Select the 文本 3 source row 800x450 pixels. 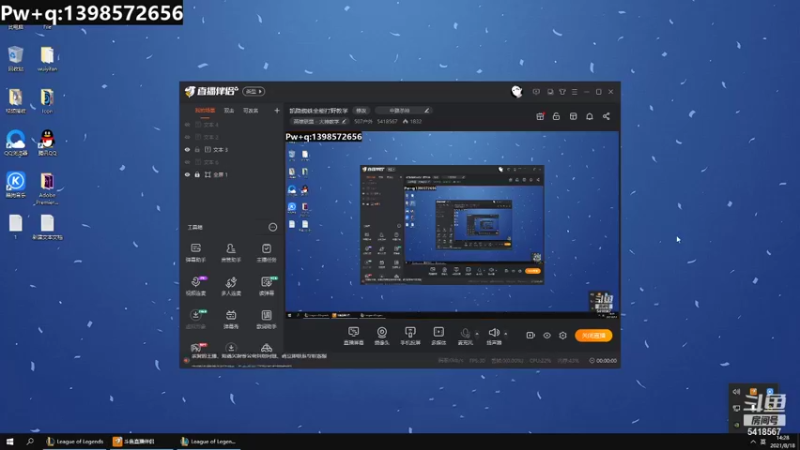(x=231, y=149)
